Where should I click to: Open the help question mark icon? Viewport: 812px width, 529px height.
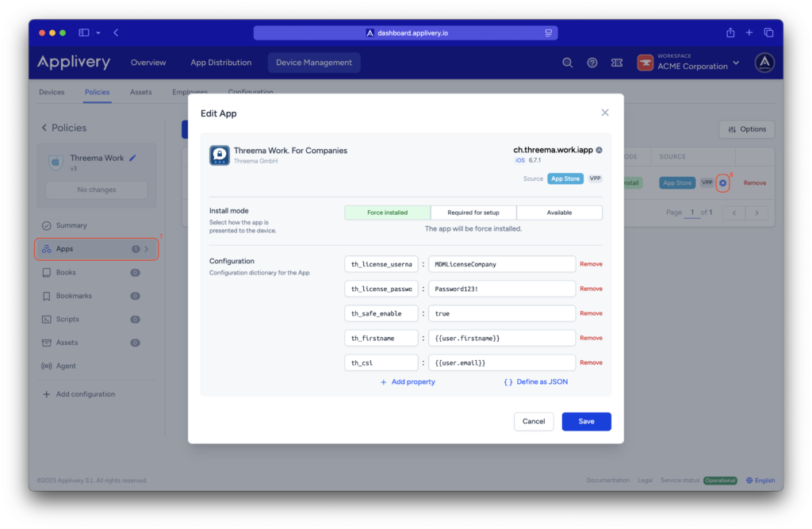pos(592,63)
